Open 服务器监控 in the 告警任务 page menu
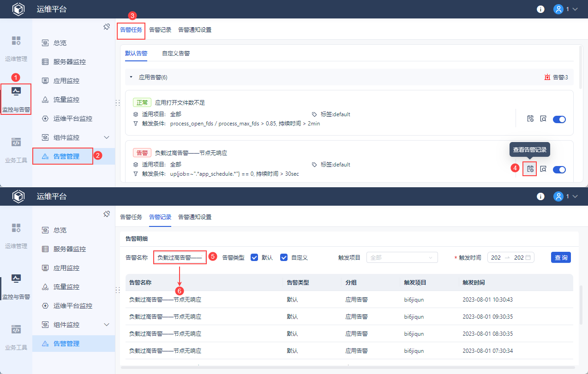The image size is (588, 374). tap(74, 62)
